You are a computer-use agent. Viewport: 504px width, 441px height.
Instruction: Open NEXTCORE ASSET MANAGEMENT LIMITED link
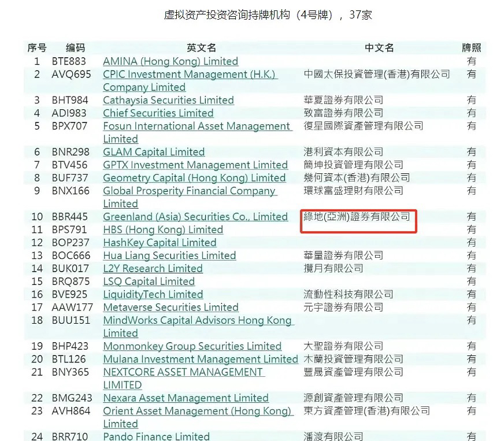click(184, 379)
